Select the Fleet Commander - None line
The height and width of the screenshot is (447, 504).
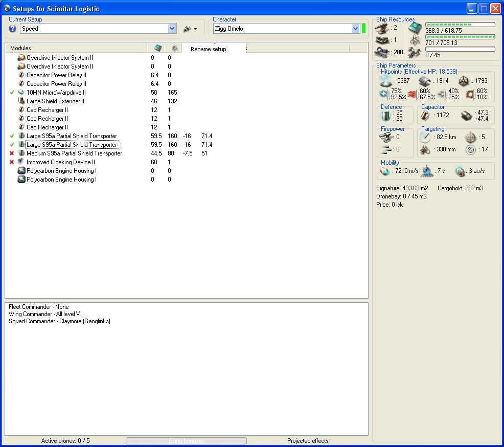coord(38,307)
